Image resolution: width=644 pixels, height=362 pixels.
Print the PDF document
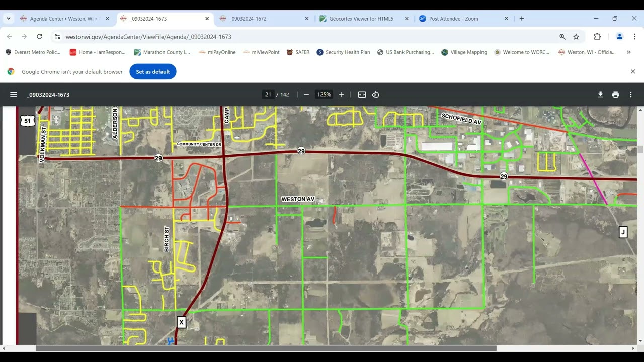coord(615,95)
